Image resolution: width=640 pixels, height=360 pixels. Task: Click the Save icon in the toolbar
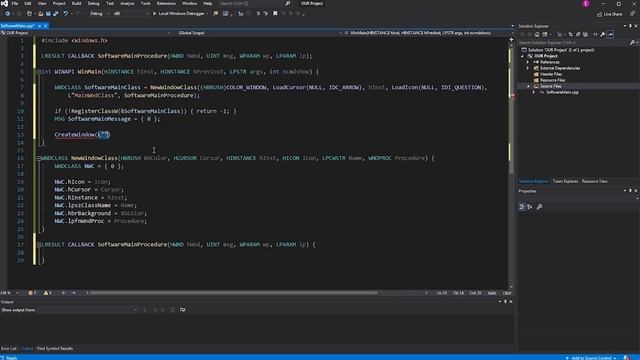(48, 13)
